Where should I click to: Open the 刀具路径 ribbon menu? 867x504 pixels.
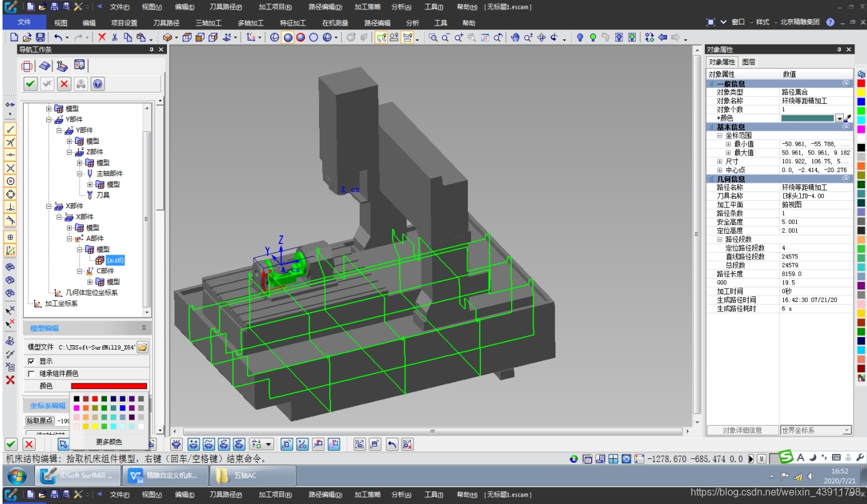[166, 23]
